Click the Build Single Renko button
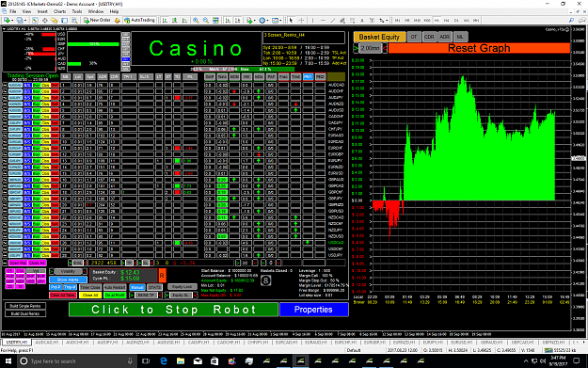Image resolution: width=588 pixels, height=368 pixels. [x=25, y=306]
